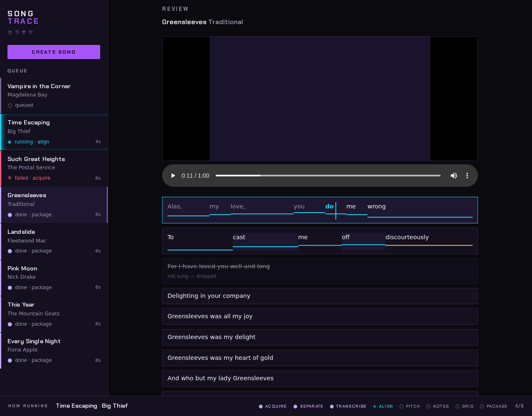Select This Year by The Mountain Goats
The image size is (532, 416).
click(x=54, y=314)
